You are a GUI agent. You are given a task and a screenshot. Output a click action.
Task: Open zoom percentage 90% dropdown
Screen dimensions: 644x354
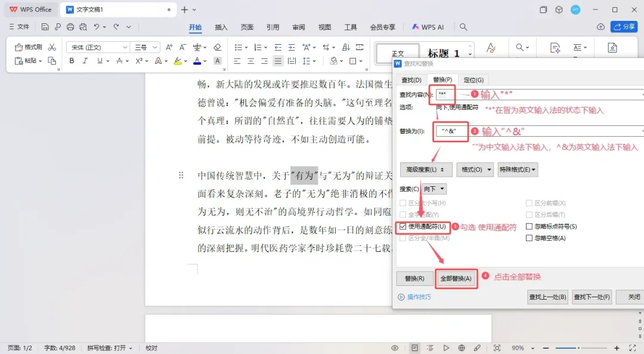click(x=532, y=348)
